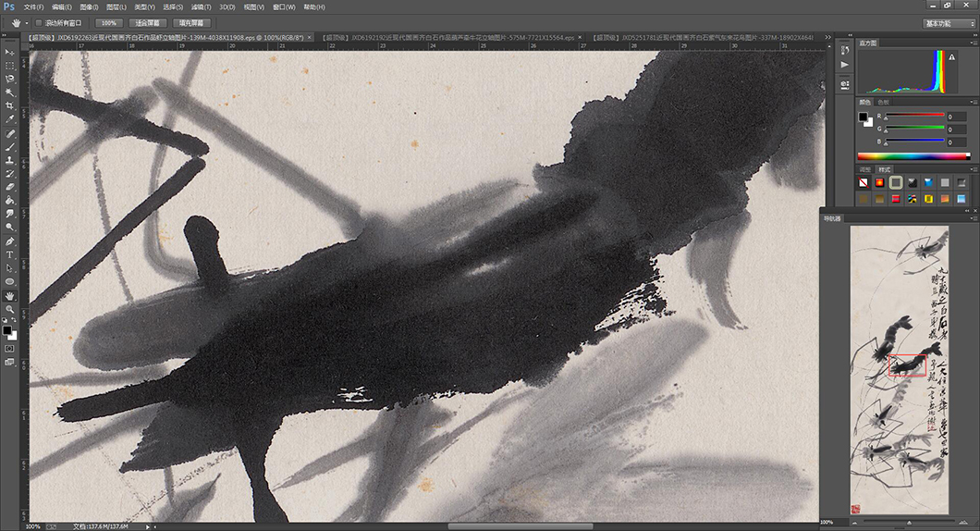Select the Smudge tool
The image size is (980, 531).
[x=9, y=214]
